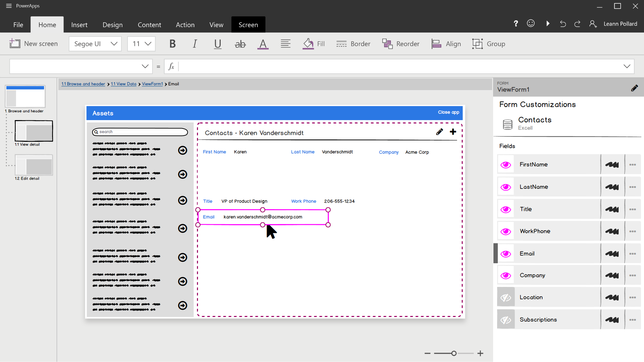This screenshot has width=644, height=362.
Task: Open the Reorder options
Action: [401, 44]
